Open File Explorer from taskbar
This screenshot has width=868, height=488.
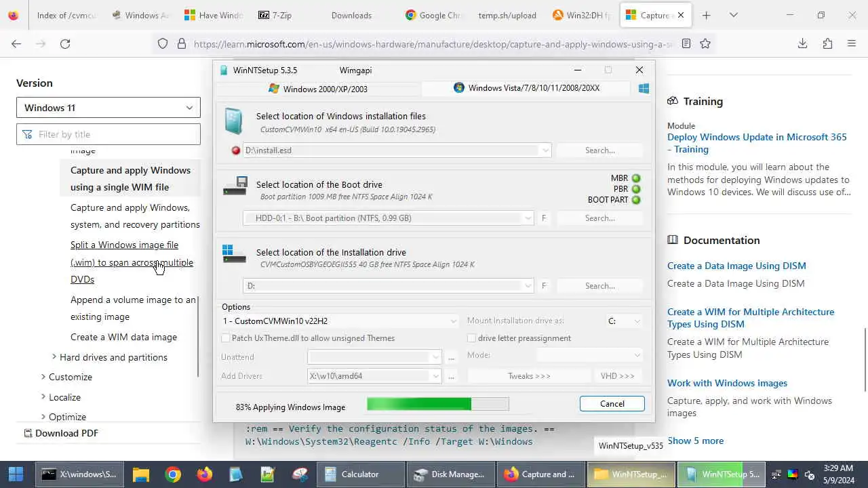coord(141,474)
